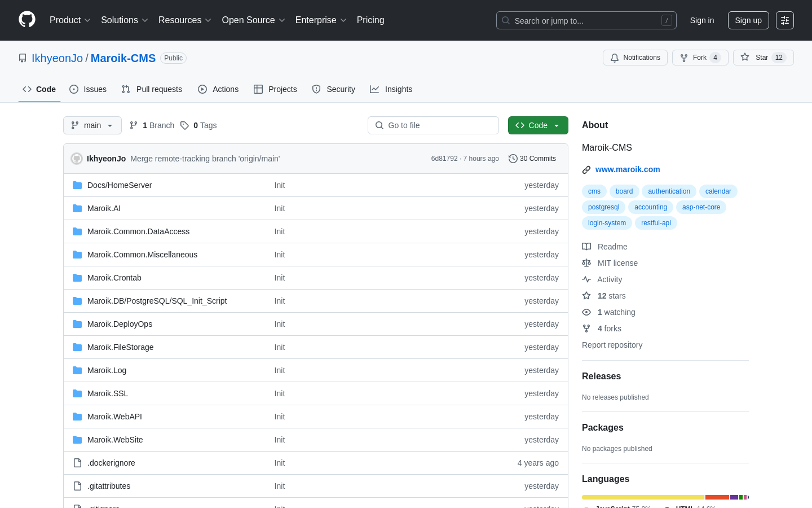
Task: Click the Sign up button
Action: pos(748,20)
